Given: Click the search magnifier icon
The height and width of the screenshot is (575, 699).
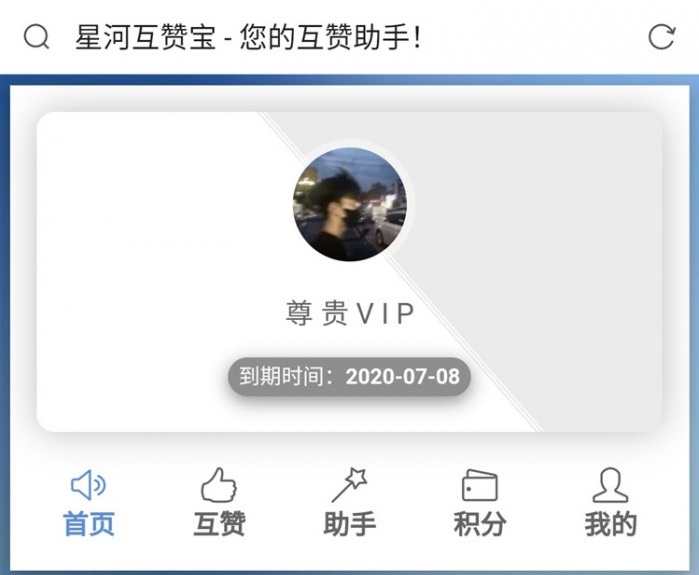Looking at the screenshot, I should click(x=36, y=37).
